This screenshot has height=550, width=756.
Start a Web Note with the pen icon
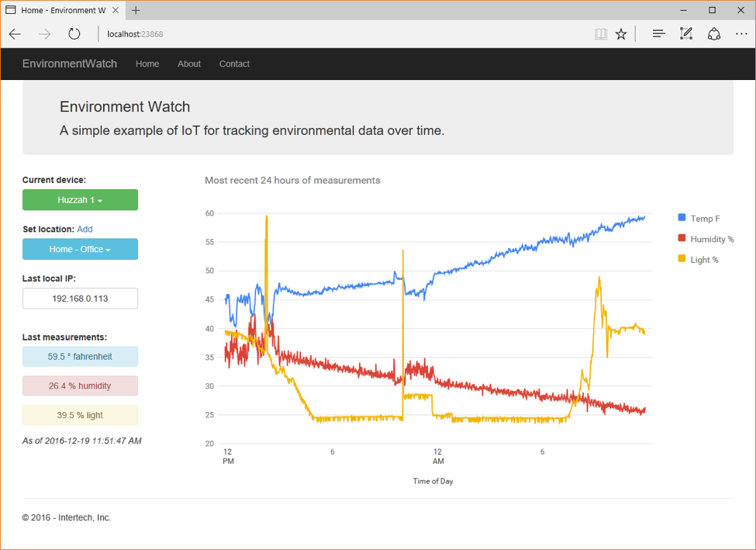[x=685, y=33]
